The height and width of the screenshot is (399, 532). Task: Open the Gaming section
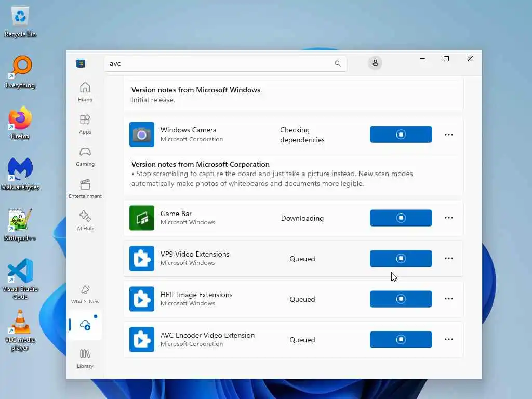tap(85, 156)
